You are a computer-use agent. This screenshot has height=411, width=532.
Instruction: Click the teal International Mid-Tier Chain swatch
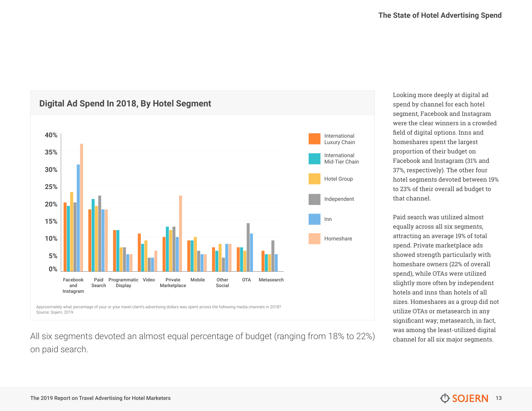314,158
